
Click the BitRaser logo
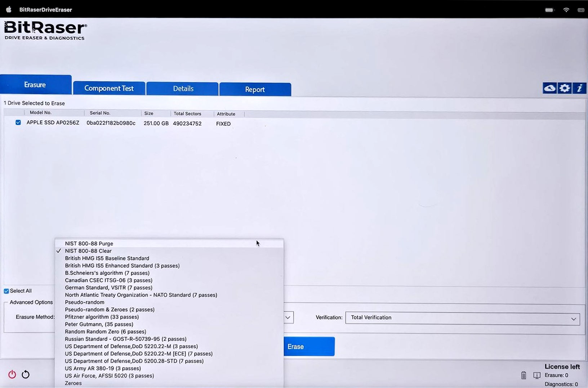45,31
